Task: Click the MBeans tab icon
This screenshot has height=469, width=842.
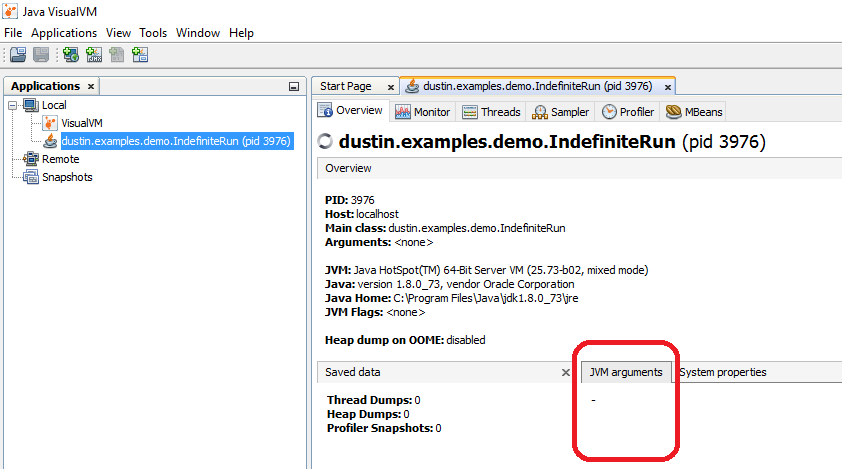Action: pyautogui.click(x=673, y=112)
